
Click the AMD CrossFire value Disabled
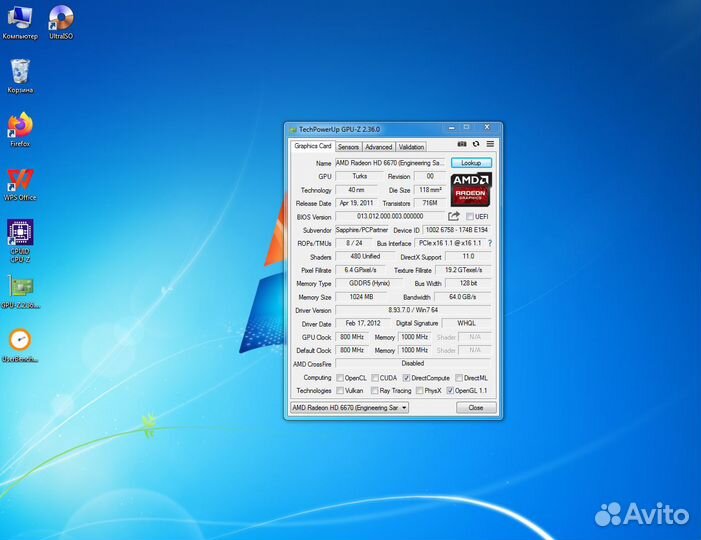413,363
